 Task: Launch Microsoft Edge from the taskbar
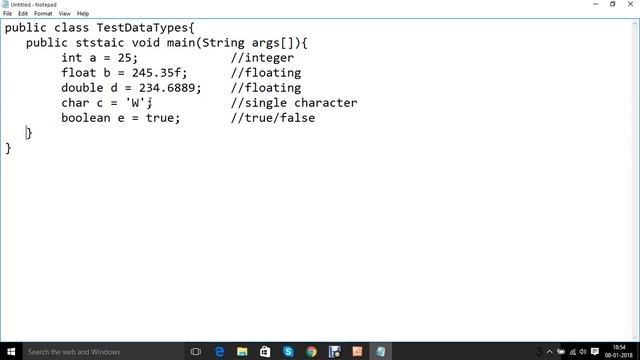pyautogui.click(x=219, y=351)
